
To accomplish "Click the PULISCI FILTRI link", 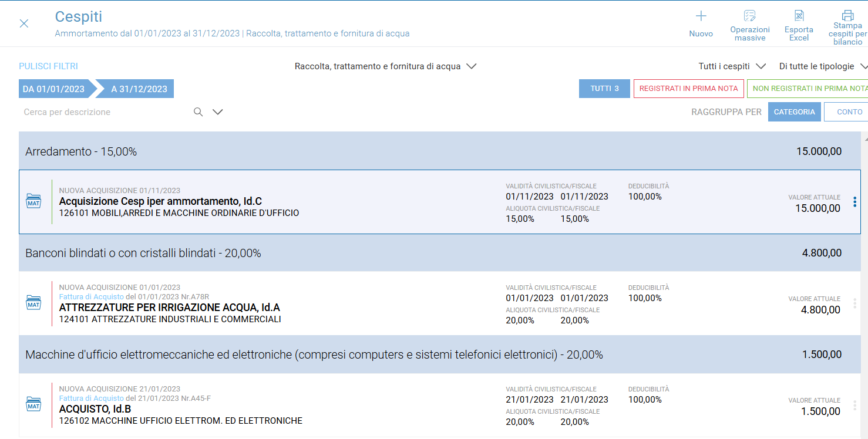I will pos(48,66).
